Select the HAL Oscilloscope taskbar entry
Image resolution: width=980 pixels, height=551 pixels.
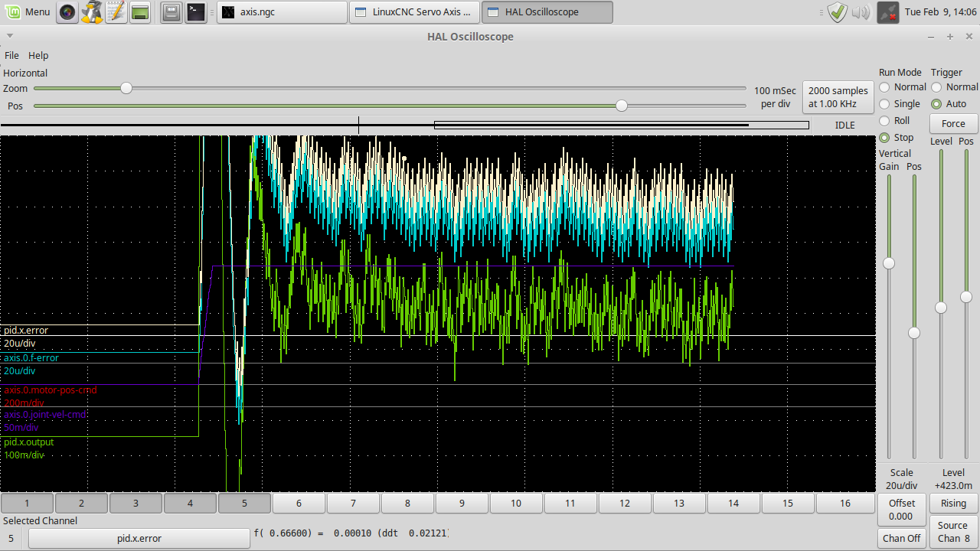[x=547, y=12]
